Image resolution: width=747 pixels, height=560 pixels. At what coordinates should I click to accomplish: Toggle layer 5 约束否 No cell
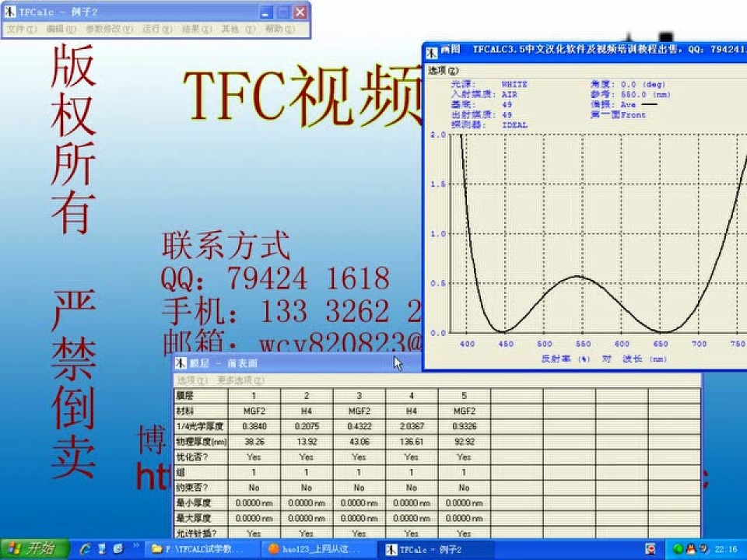pyautogui.click(x=464, y=488)
